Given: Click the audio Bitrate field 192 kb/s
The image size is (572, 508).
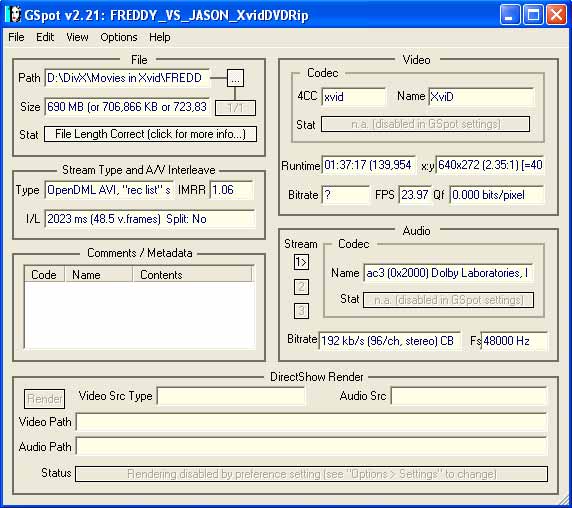Looking at the screenshot, I should pyautogui.click(x=389, y=341).
